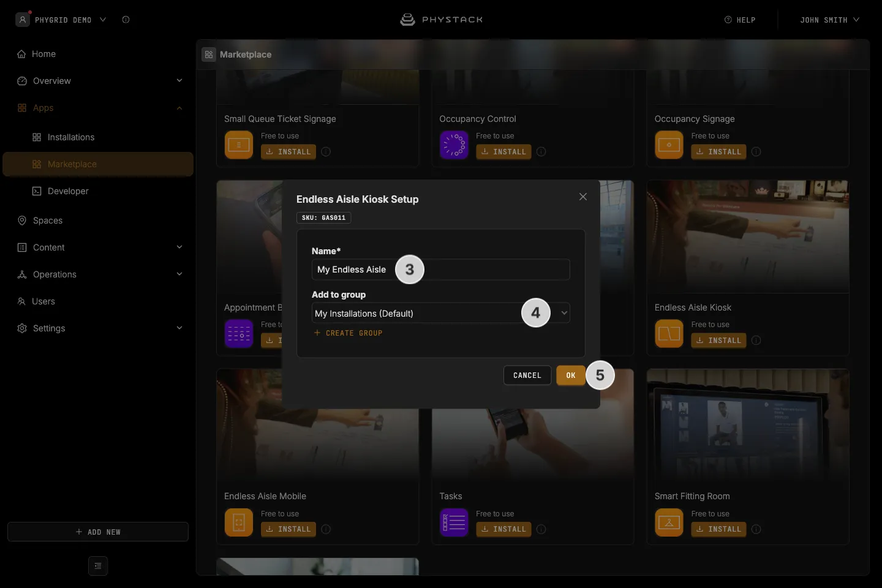
Task: Click the Occupancy Control app icon
Action: click(x=454, y=145)
